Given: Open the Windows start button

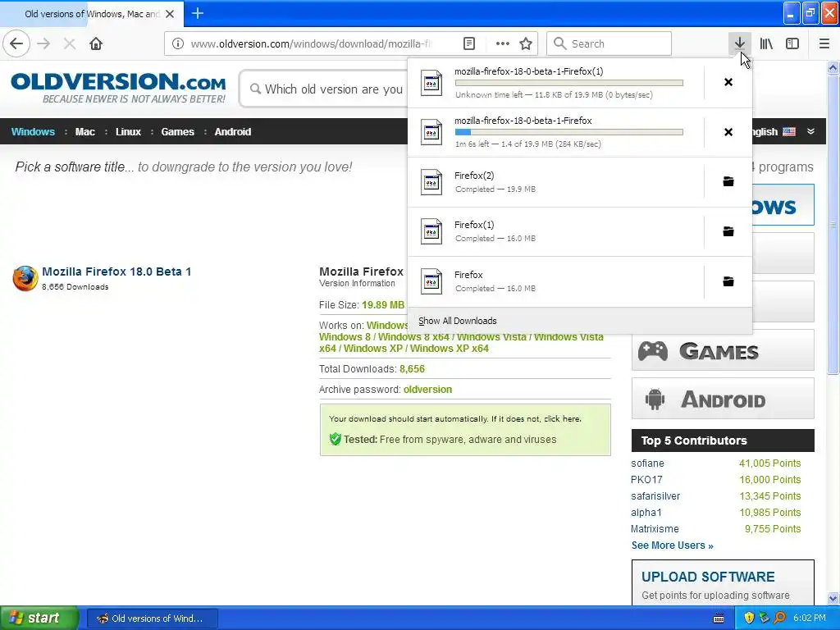Looking at the screenshot, I should 39,618.
